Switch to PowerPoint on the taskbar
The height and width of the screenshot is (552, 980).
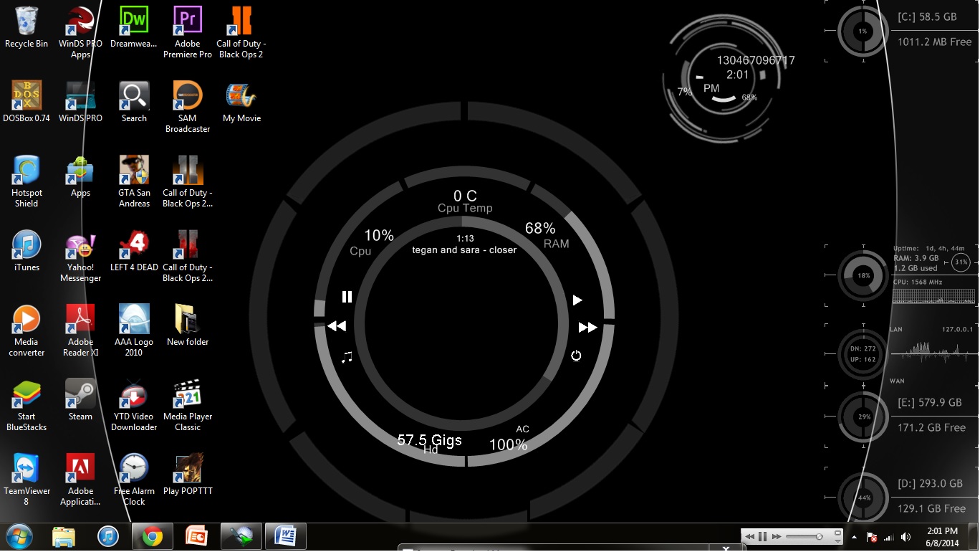[196, 536]
